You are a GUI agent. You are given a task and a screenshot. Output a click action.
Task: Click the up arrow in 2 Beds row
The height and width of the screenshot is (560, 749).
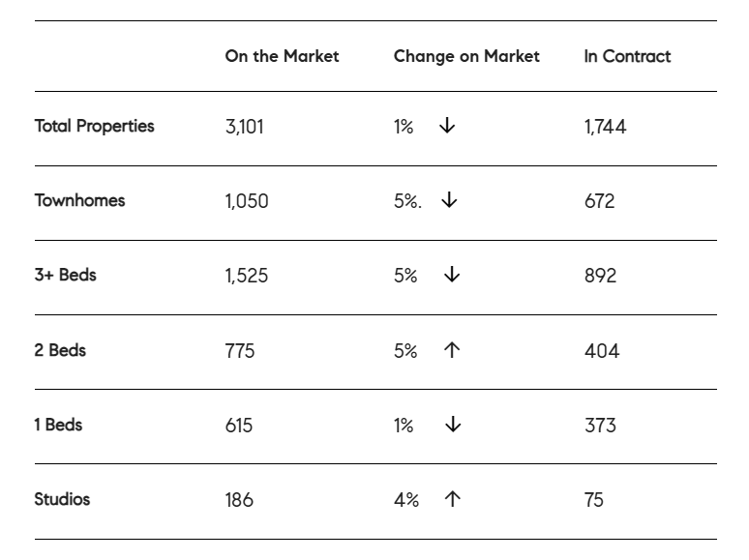(452, 350)
